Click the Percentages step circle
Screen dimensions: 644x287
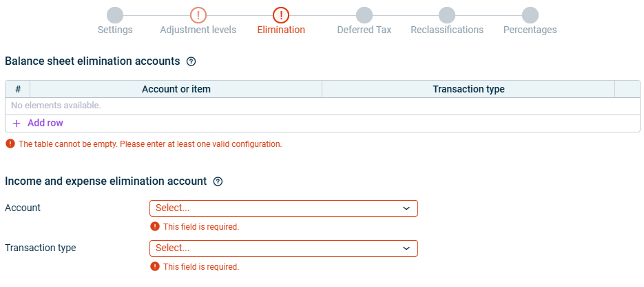pos(530,14)
